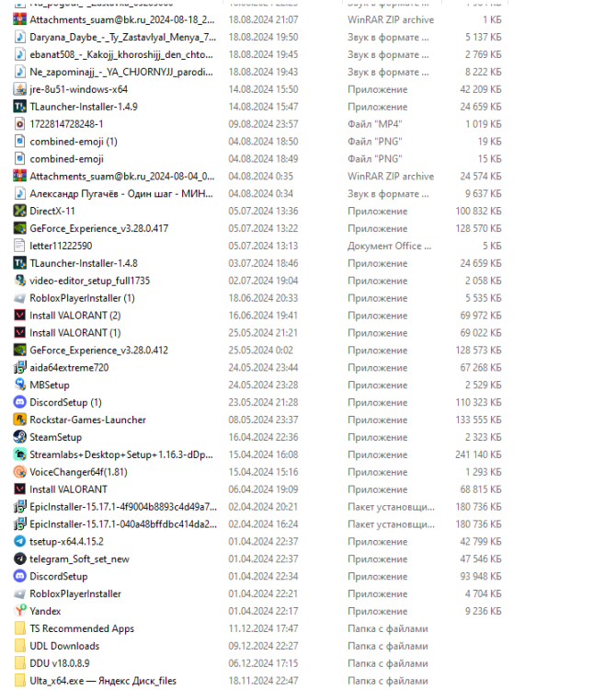Select file ebanat508_-_Kakojj_khoroshijj_den
This screenshot has width=616, height=690.
pos(121,54)
